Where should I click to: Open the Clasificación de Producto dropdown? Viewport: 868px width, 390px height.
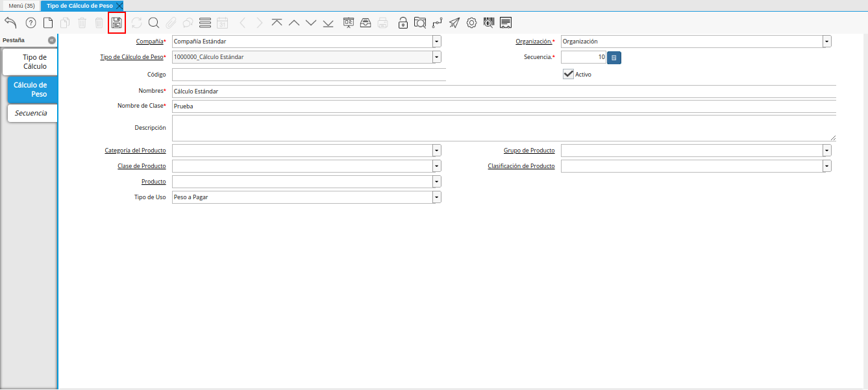pyautogui.click(x=827, y=166)
